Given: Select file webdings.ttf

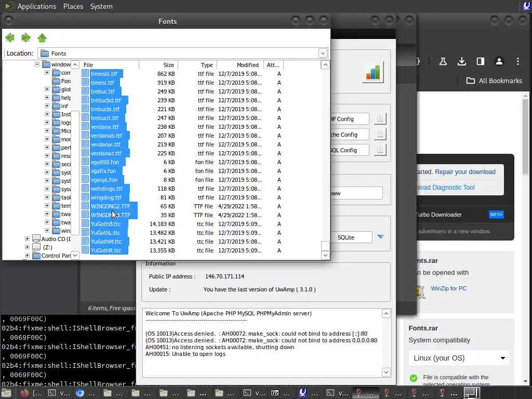Looking at the screenshot, I should click(x=107, y=188).
